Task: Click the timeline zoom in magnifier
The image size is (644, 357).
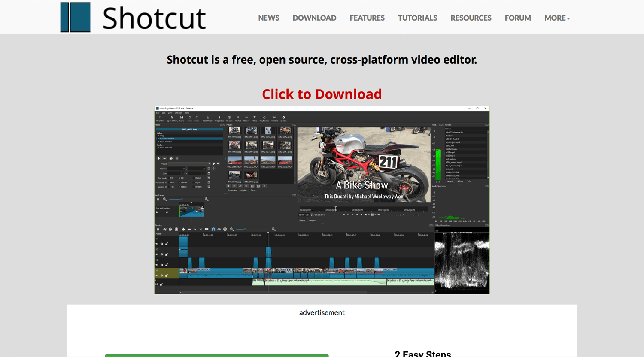Action: click(x=273, y=229)
